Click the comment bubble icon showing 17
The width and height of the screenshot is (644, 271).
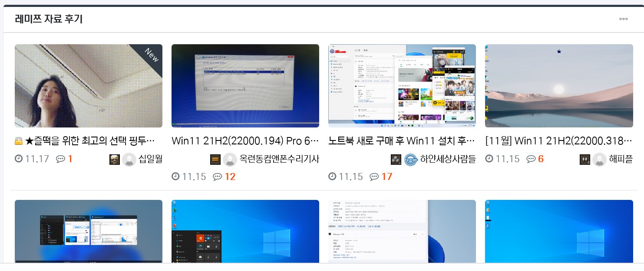pyautogui.click(x=374, y=176)
